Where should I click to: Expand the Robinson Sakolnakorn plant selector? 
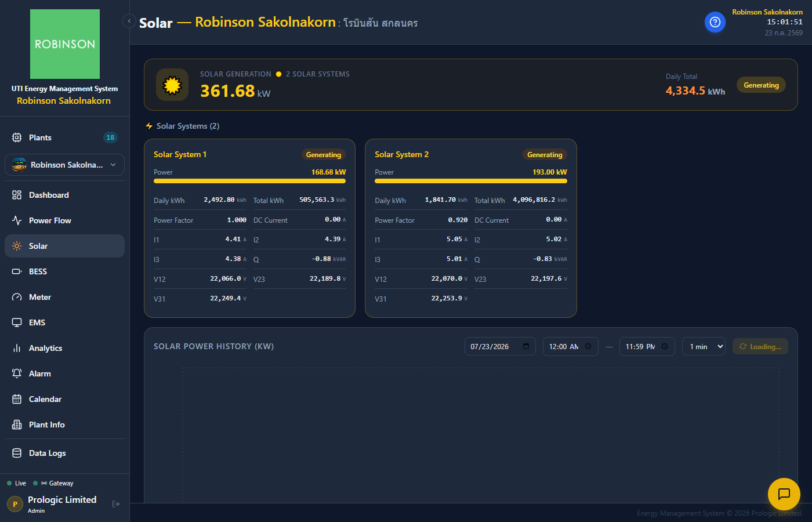(65, 165)
